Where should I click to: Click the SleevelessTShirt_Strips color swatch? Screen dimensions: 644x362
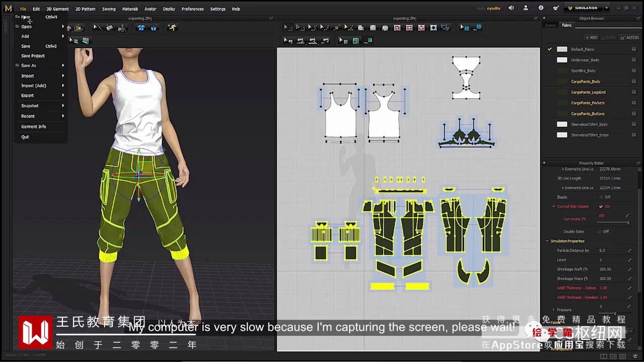click(562, 135)
